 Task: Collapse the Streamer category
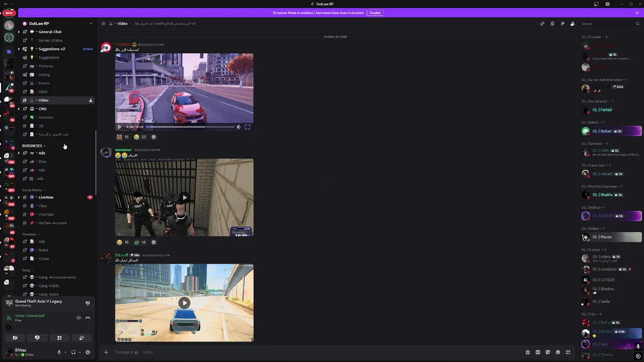(31, 234)
